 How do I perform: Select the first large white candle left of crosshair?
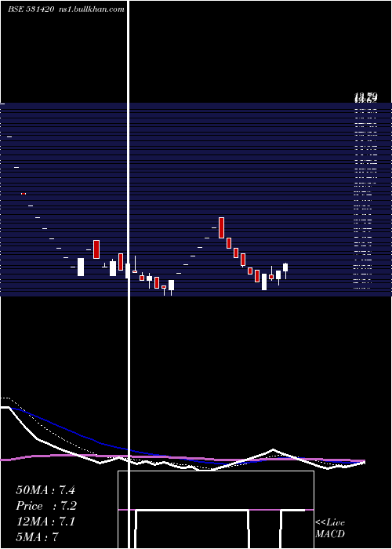[81, 267]
